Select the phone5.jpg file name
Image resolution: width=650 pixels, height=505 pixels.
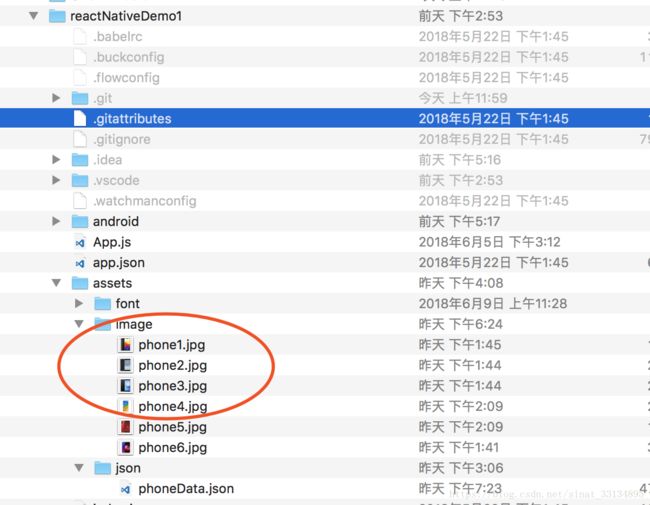tap(172, 427)
